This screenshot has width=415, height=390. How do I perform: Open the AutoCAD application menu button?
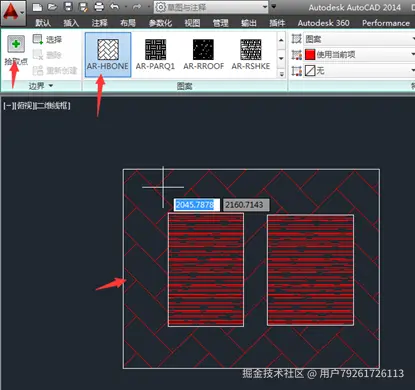point(13,13)
